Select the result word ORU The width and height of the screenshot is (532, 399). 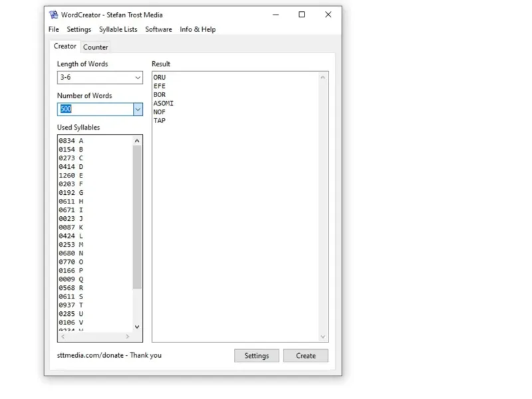pyautogui.click(x=160, y=77)
